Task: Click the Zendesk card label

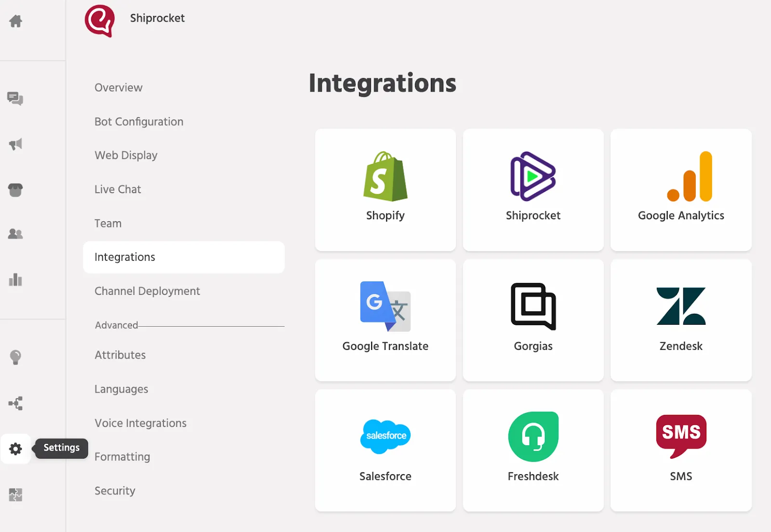Action: (x=681, y=346)
